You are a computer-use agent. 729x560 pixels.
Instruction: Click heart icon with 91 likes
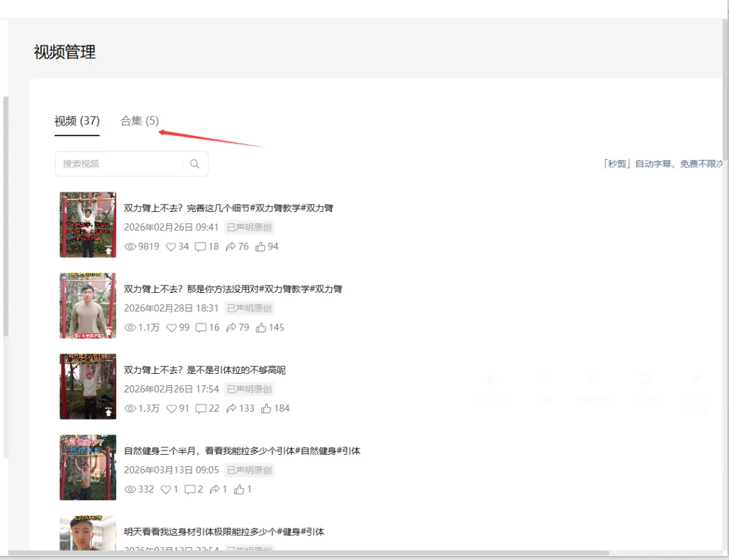tap(171, 408)
